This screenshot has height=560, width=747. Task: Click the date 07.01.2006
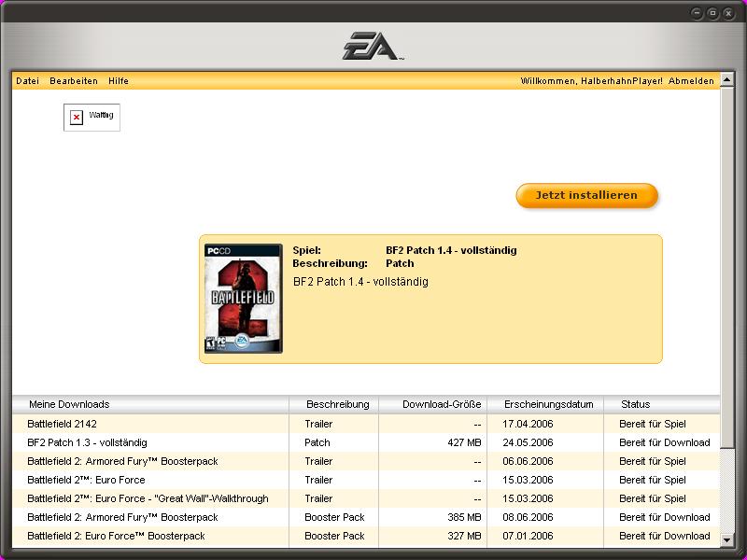pyautogui.click(x=528, y=536)
